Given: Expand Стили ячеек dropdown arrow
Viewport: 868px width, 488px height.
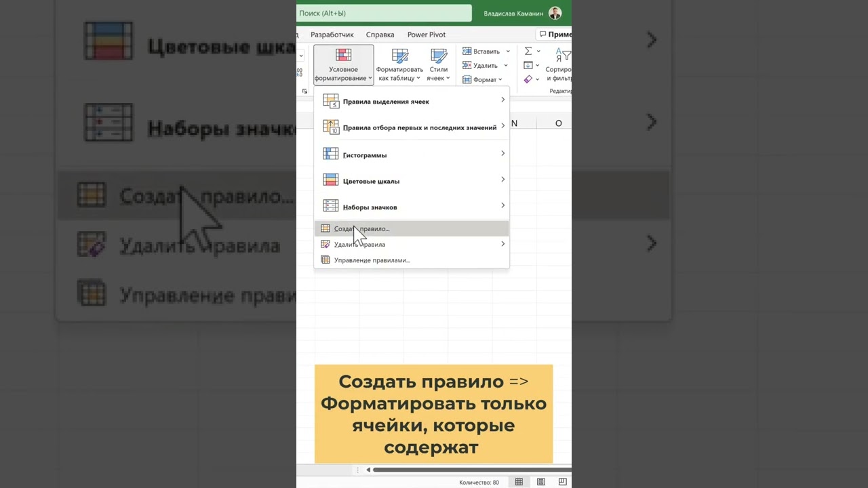Looking at the screenshot, I should 448,79.
